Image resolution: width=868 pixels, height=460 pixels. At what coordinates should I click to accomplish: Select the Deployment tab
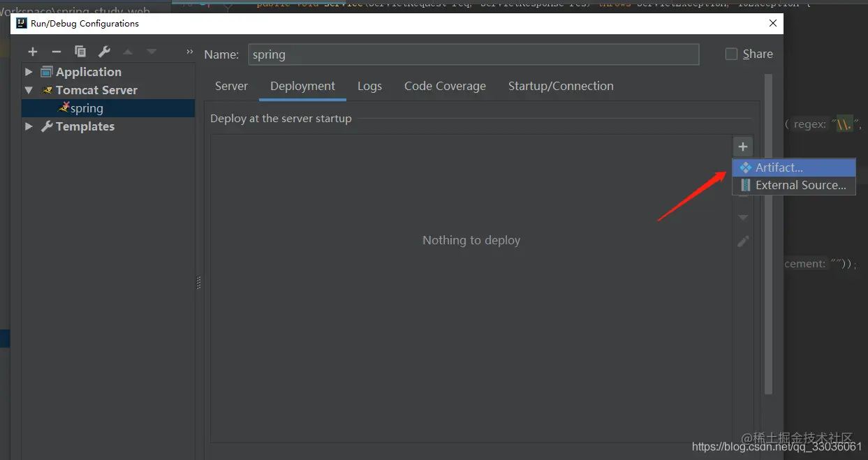[302, 86]
